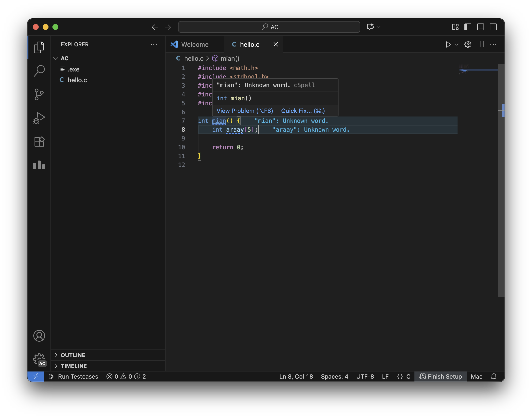Open the Run and Debug view

[x=39, y=118]
